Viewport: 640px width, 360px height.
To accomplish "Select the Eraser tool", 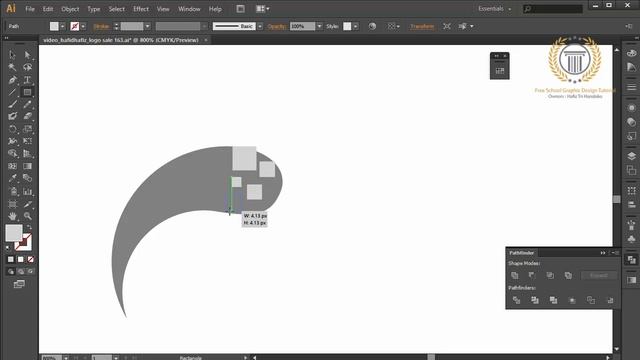I will 27,117.
